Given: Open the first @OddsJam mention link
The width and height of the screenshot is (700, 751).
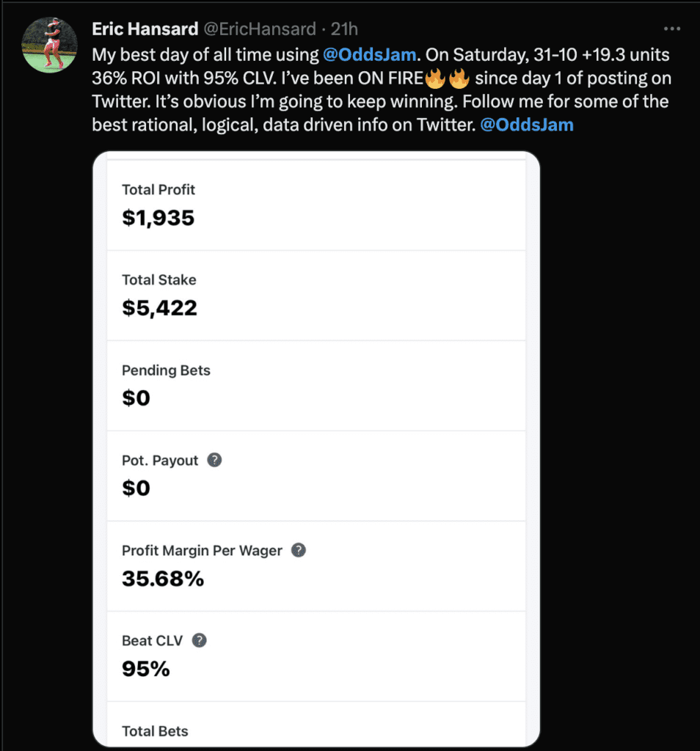Looking at the screenshot, I should [369, 54].
